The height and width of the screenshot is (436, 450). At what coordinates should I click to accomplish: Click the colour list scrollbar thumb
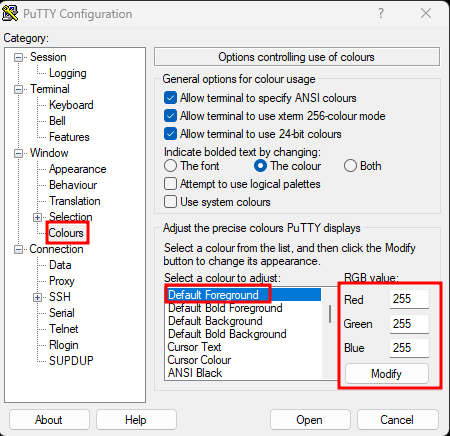click(330, 314)
